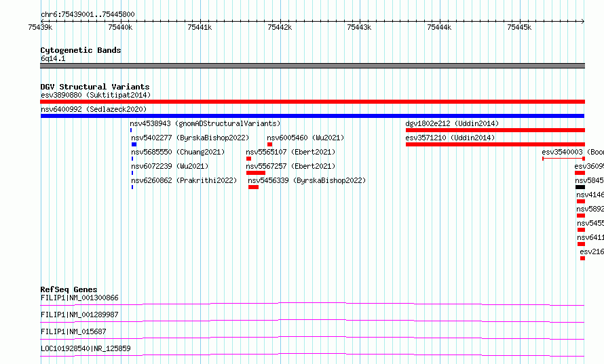This screenshot has width=604, height=364.
Task: Open nsv5565107 (Ebert2021) variant label
Action: [x=290, y=152]
